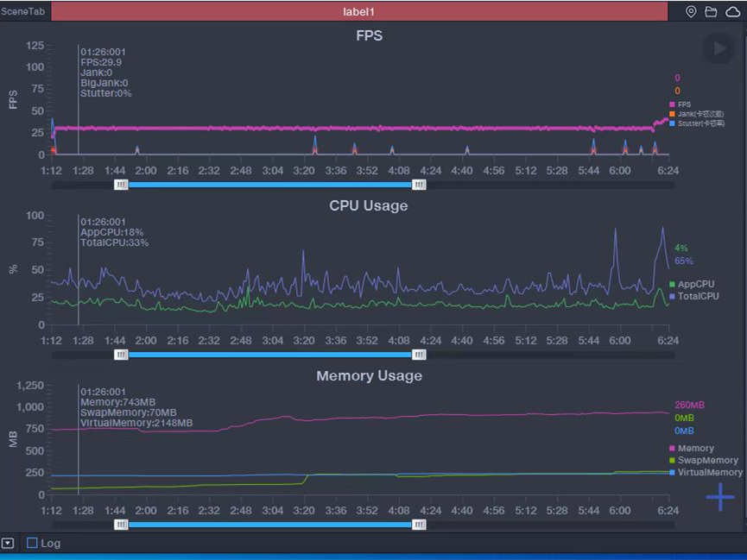The height and width of the screenshot is (560, 747).
Task: Click the green AppCPU legend marker
Action: coord(672,284)
